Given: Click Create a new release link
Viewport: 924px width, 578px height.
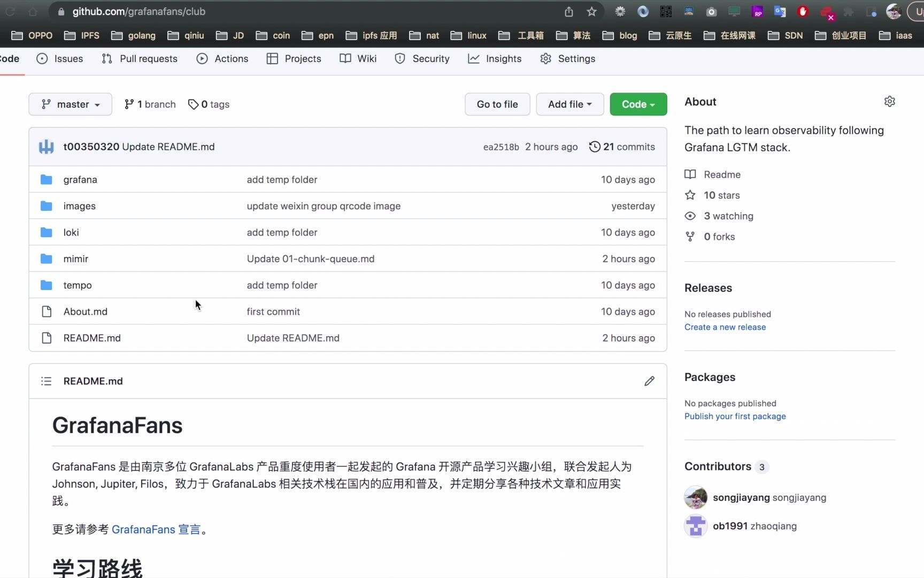Looking at the screenshot, I should 725,327.
